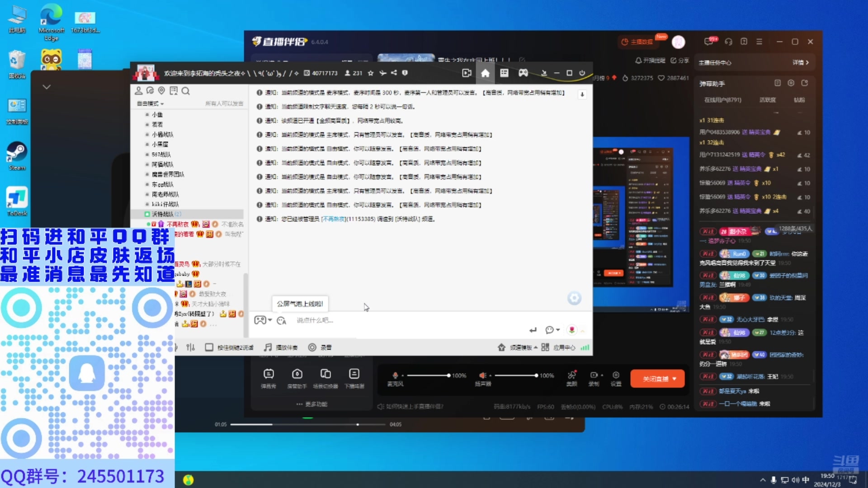Click the help question icon in 直播伴侣
868x488 pixels.
(x=744, y=42)
